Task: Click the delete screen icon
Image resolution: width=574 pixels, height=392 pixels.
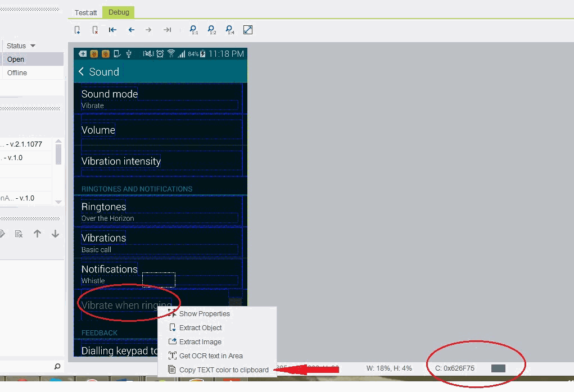Action: tap(95, 30)
